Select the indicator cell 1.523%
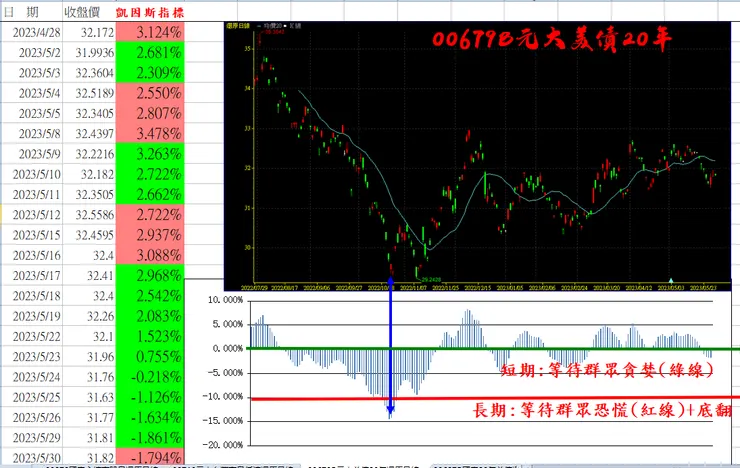Viewport: 740px width, 468px height. (x=150, y=336)
